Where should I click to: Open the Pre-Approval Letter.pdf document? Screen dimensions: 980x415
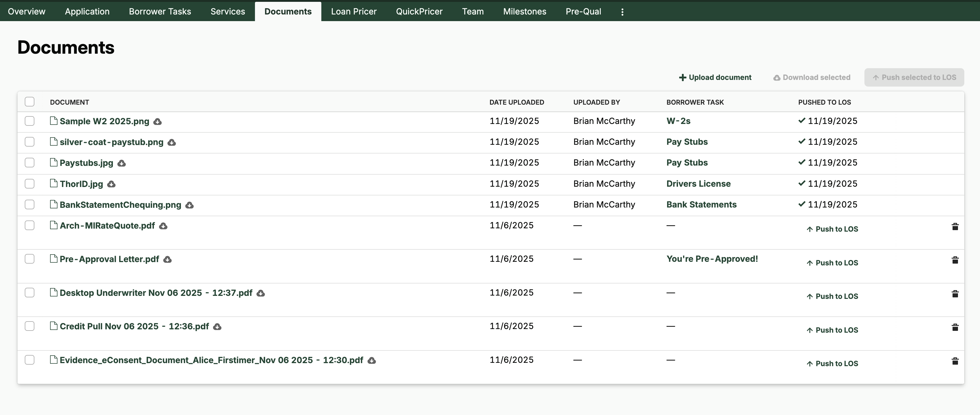[x=109, y=259]
